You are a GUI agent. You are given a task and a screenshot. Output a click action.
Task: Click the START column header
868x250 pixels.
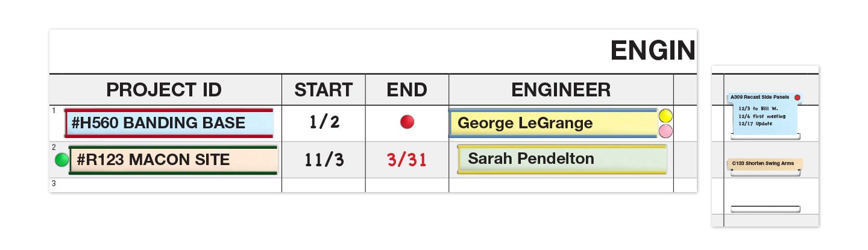click(323, 90)
